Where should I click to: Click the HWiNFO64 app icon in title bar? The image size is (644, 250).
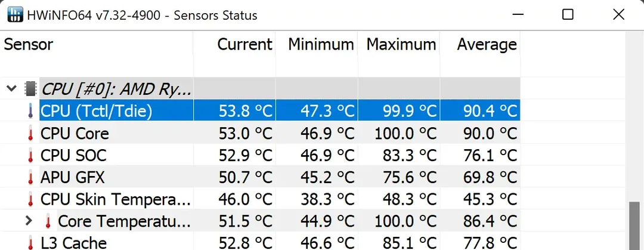pyautogui.click(x=14, y=15)
